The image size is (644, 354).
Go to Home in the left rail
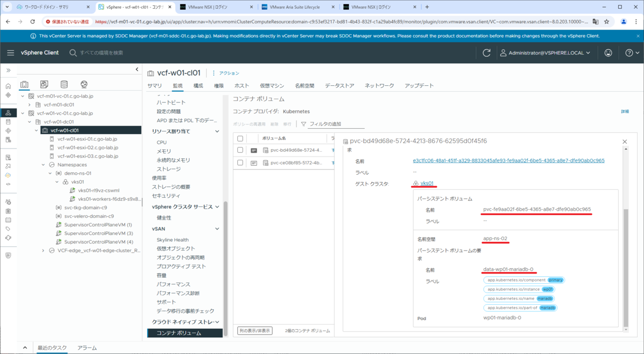click(8, 86)
